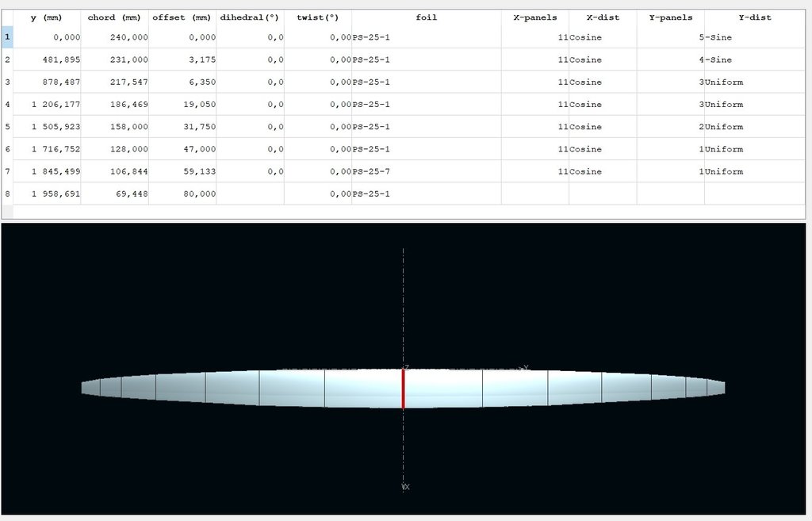Select the dihedral cell in row 2
812x521 pixels.
(x=250, y=59)
